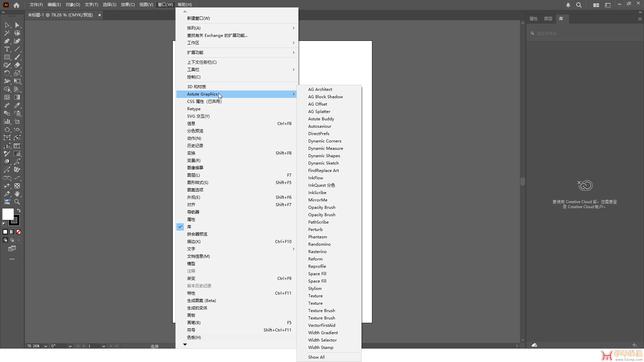
Task: Click the cloud sync icon at panel bottom
Action: click(x=534, y=345)
